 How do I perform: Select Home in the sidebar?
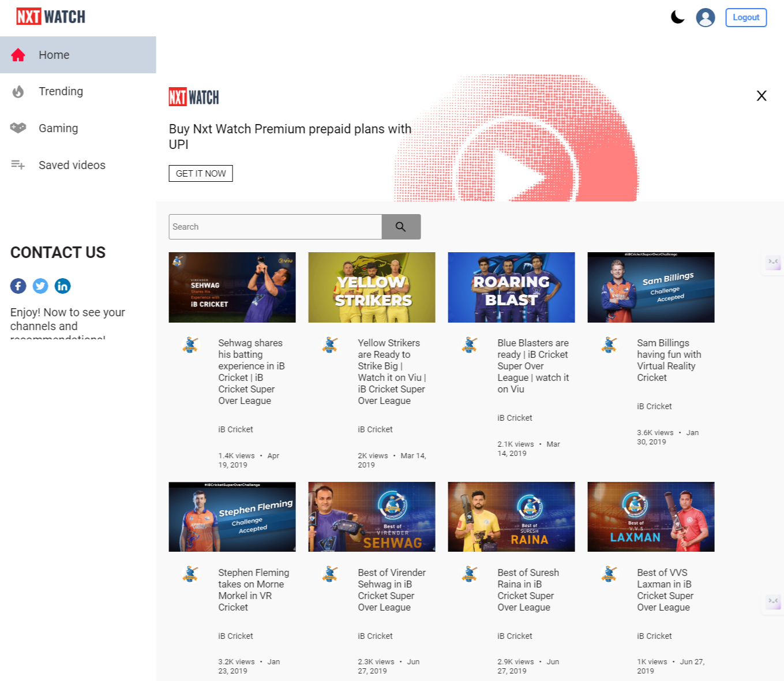78,55
